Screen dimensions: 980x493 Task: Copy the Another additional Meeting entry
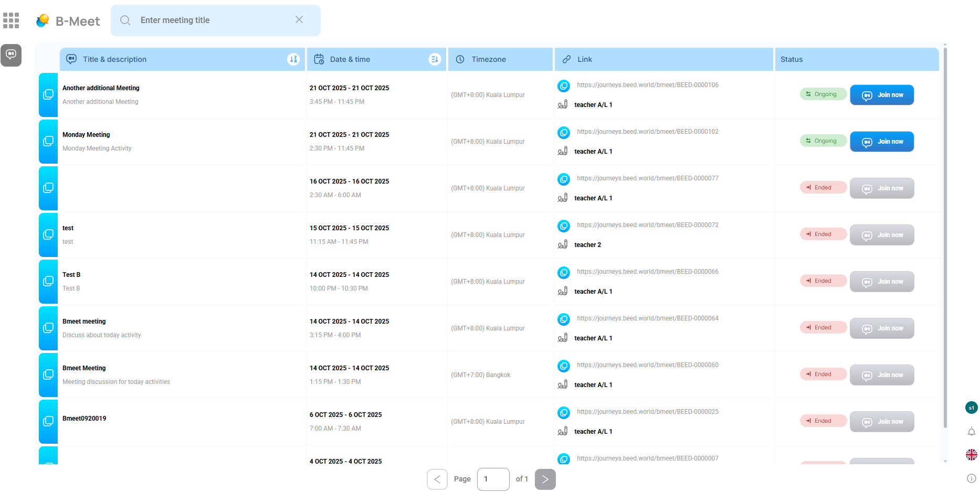[48, 95]
